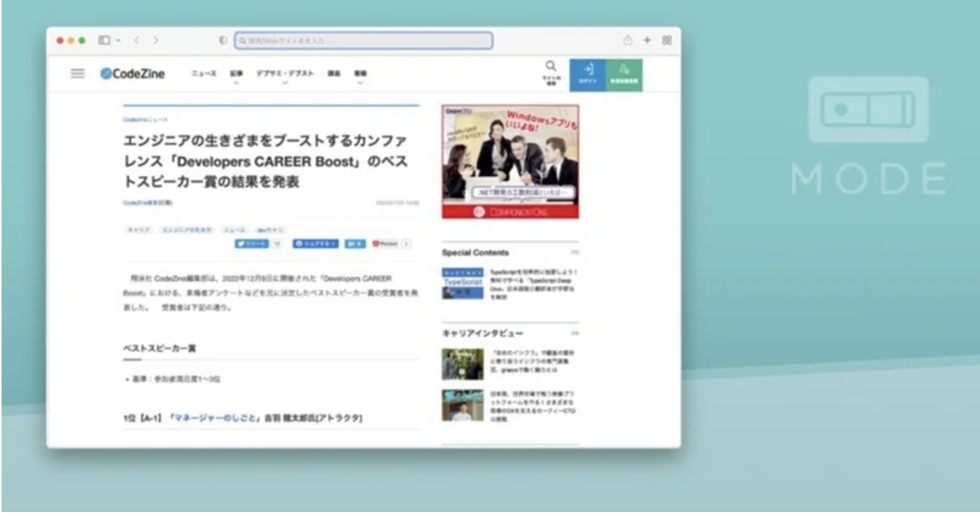This screenshot has width=980, height=516.
Task: Click the Safari address bar field
Action: pyautogui.click(x=365, y=40)
